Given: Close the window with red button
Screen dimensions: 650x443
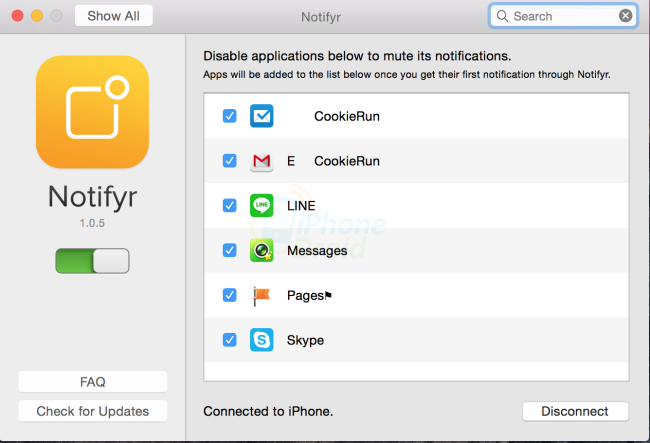Looking at the screenshot, I should point(17,16).
